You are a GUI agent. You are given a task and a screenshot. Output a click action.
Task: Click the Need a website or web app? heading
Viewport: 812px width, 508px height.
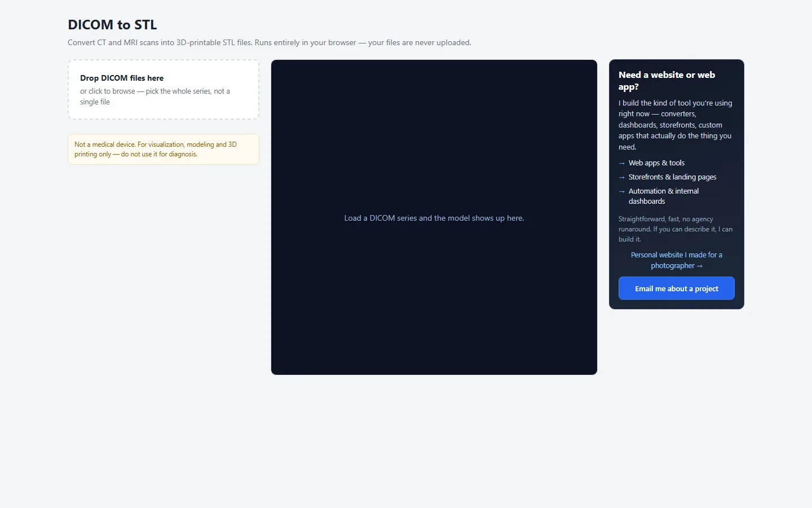(x=667, y=81)
